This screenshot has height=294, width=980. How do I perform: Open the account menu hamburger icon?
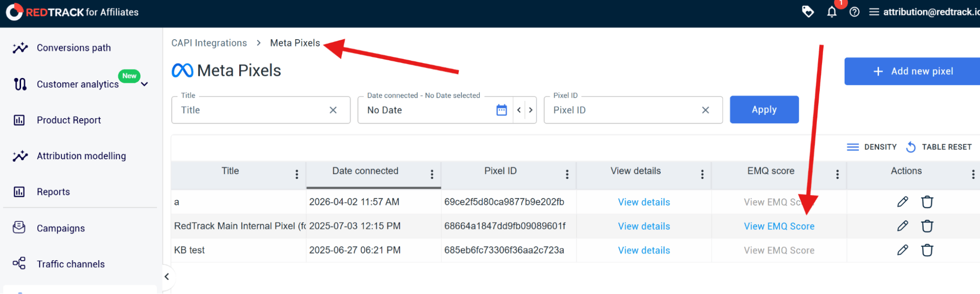[x=874, y=12]
